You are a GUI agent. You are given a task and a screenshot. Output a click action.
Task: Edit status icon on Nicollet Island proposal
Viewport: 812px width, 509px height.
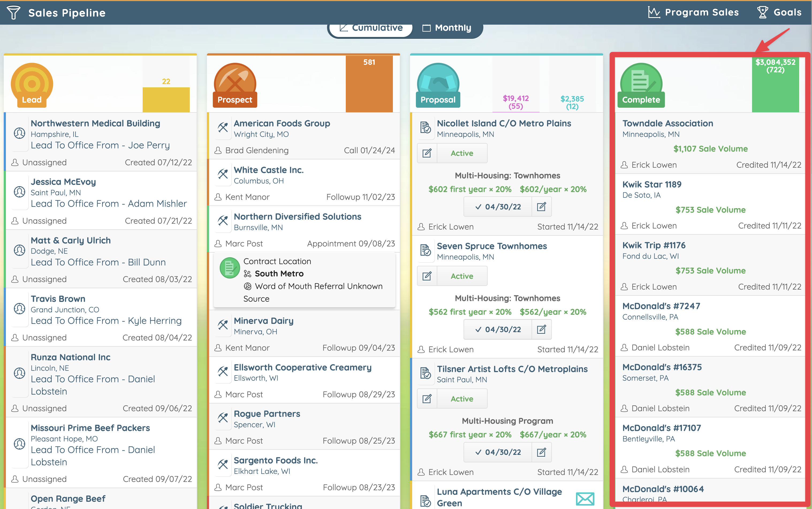pos(427,153)
